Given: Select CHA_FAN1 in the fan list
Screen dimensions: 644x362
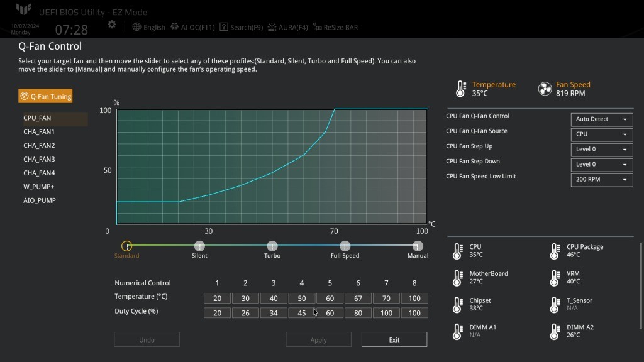Looking at the screenshot, I should (39, 132).
